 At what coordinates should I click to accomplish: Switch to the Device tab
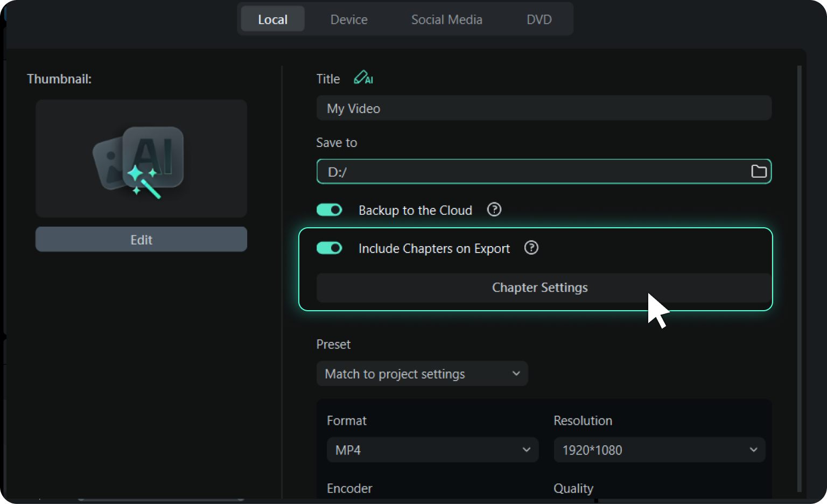pyautogui.click(x=349, y=19)
